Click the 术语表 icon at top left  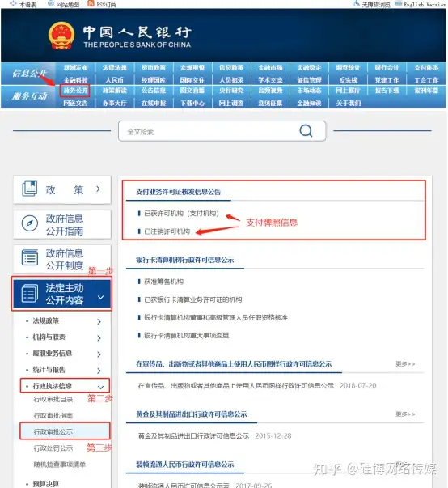13,4
